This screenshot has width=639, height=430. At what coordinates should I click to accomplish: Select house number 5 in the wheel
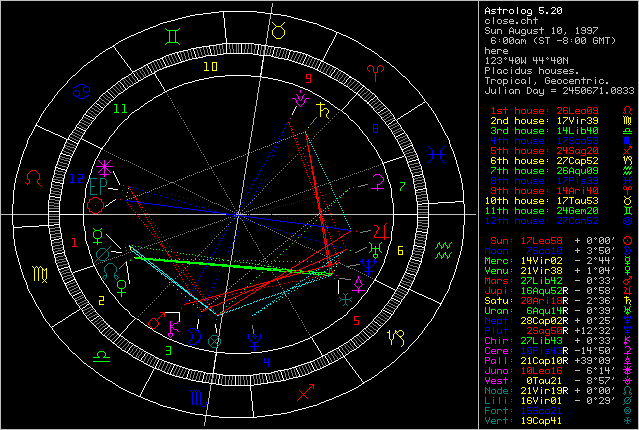pos(356,321)
